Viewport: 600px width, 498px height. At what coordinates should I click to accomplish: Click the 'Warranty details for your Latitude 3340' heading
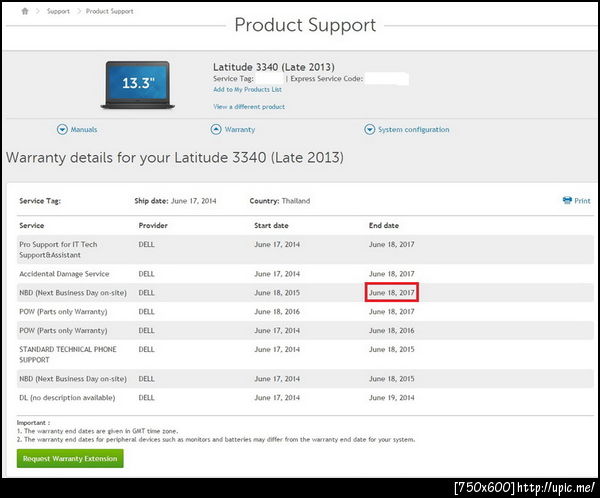[175, 158]
